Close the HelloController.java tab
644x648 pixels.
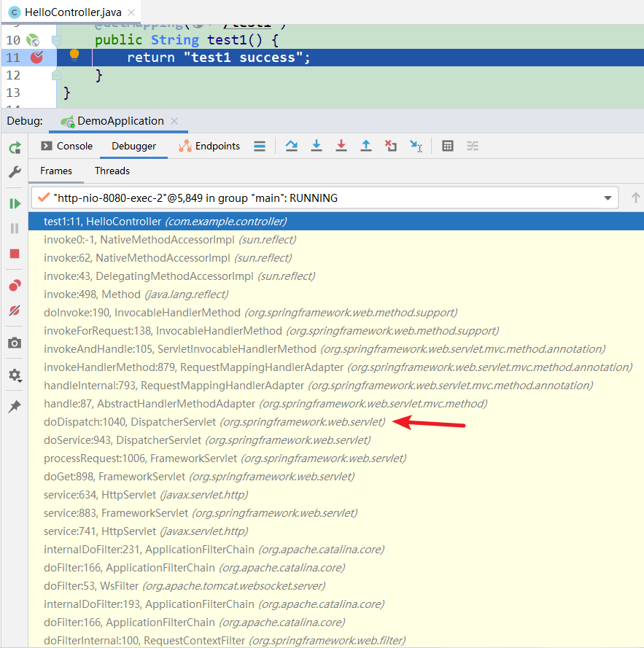131,12
